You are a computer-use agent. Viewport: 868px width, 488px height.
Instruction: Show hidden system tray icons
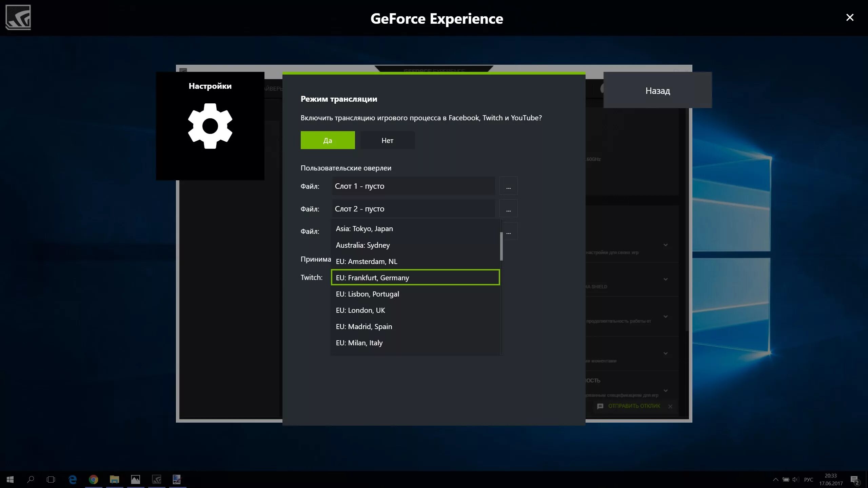[775, 479]
